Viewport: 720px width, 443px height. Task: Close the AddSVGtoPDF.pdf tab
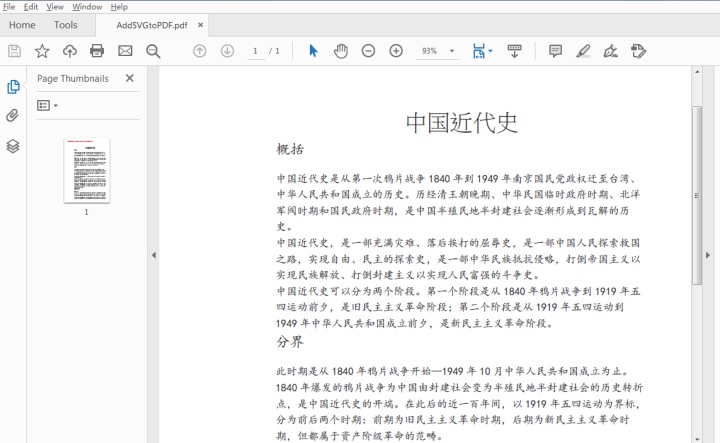coord(200,25)
